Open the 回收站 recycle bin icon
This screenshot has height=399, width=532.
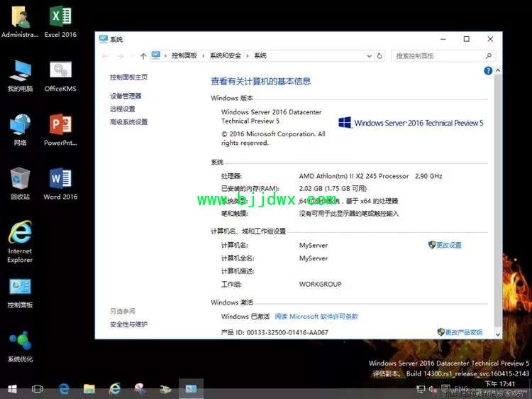20,184
